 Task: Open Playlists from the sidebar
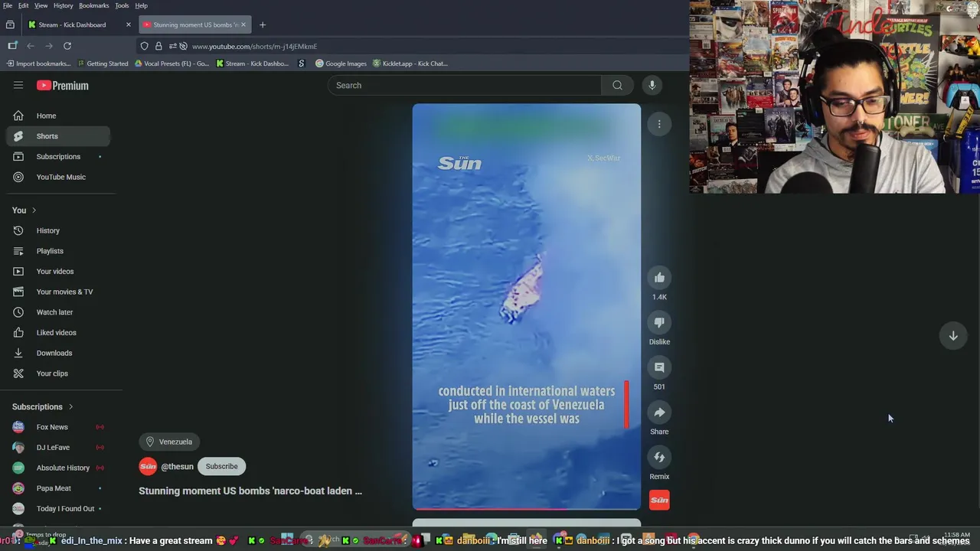58,251
